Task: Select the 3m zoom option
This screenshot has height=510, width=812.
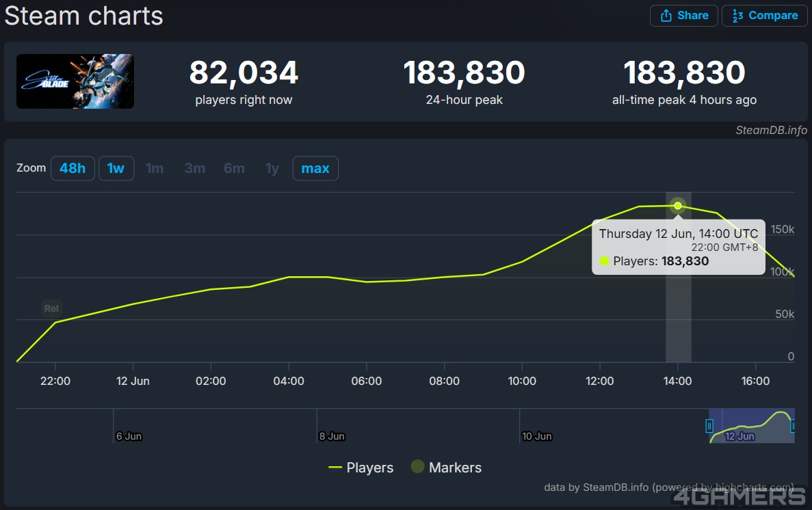Action: click(x=195, y=168)
